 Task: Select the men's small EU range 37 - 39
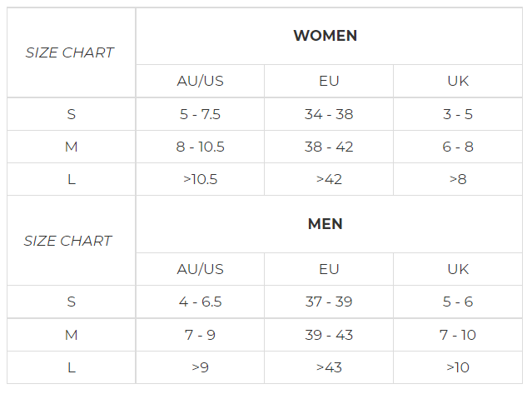pyautogui.click(x=329, y=302)
